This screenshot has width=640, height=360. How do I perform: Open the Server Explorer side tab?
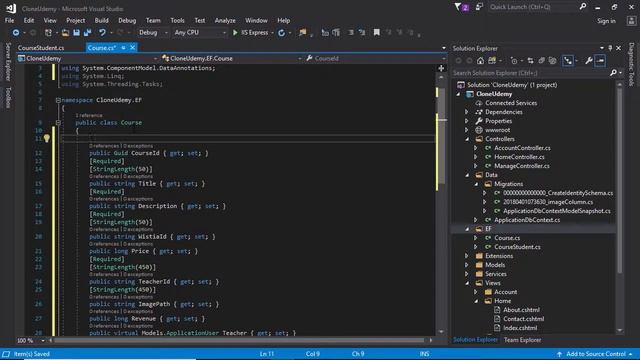[7, 62]
